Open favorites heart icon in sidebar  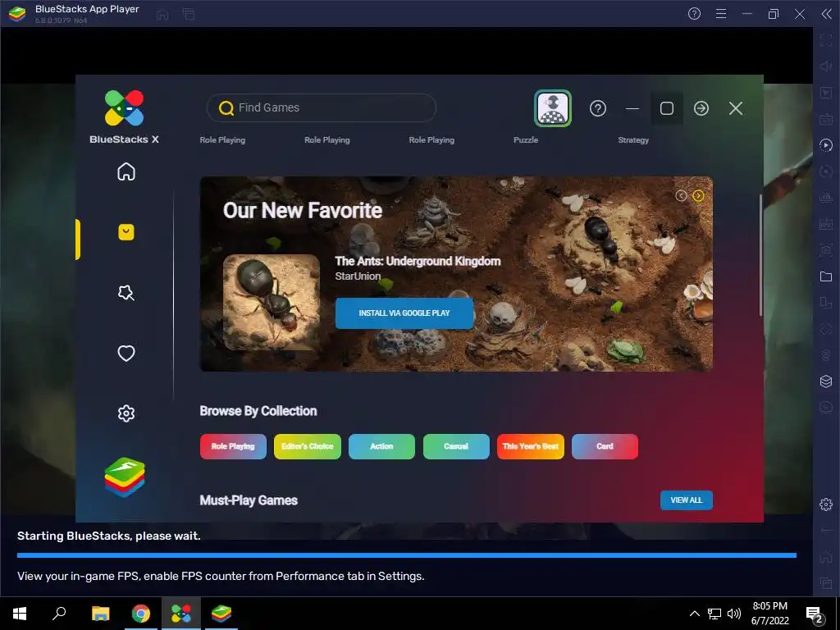click(126, 353)
